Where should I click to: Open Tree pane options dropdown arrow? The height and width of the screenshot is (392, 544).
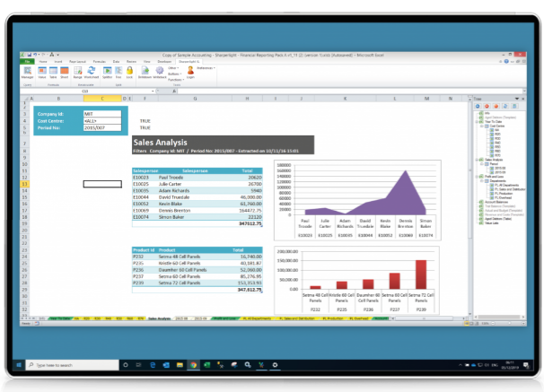(517, 99)
